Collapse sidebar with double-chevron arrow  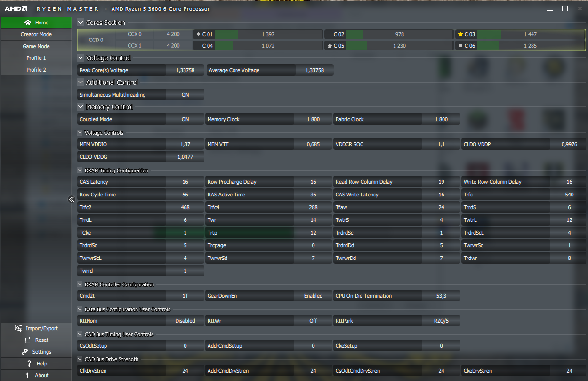[72, 199]
